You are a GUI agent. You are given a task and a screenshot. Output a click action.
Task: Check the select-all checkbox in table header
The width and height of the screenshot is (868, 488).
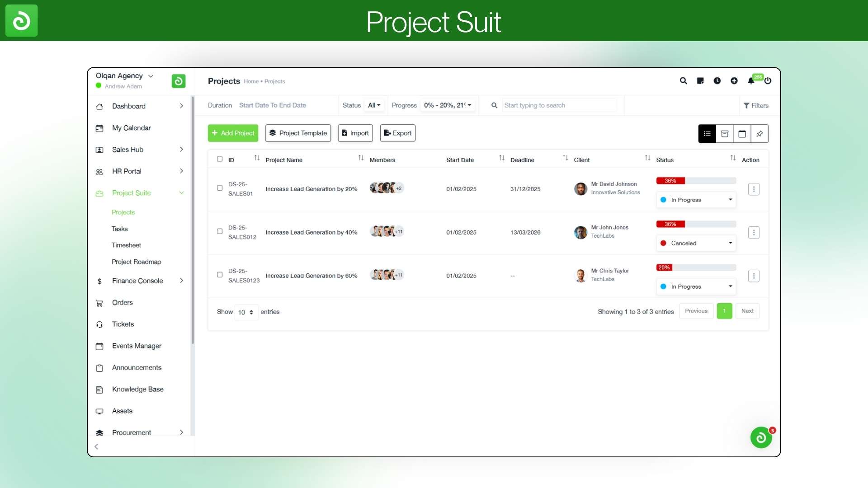point(220,159)
